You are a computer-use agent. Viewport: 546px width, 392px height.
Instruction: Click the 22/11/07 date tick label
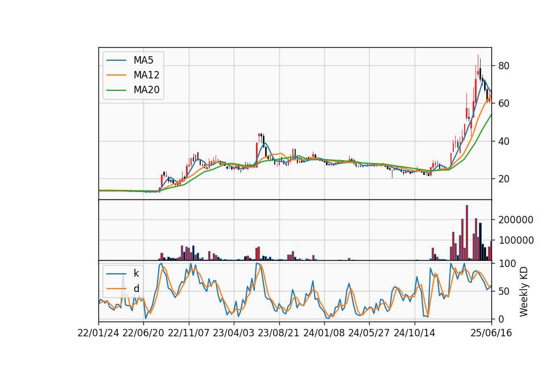(189, 333)
